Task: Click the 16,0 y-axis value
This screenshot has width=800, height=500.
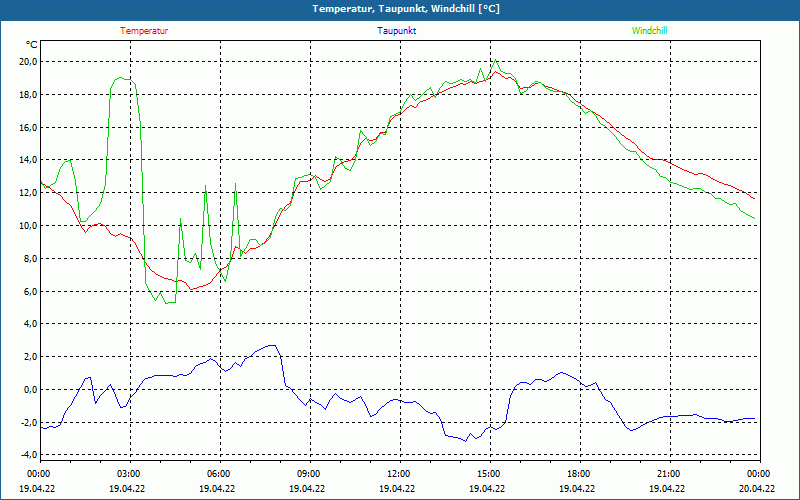Action: [29, 128]
